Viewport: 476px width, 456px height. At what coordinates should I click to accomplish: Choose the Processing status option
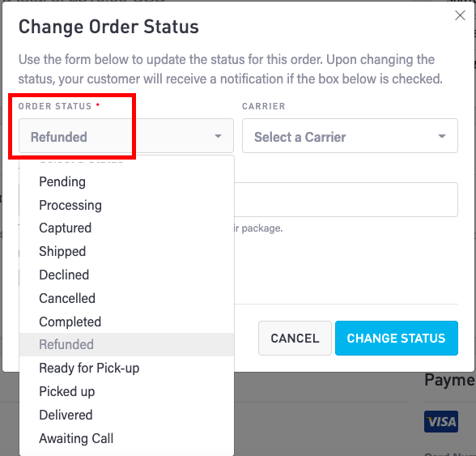126,205
